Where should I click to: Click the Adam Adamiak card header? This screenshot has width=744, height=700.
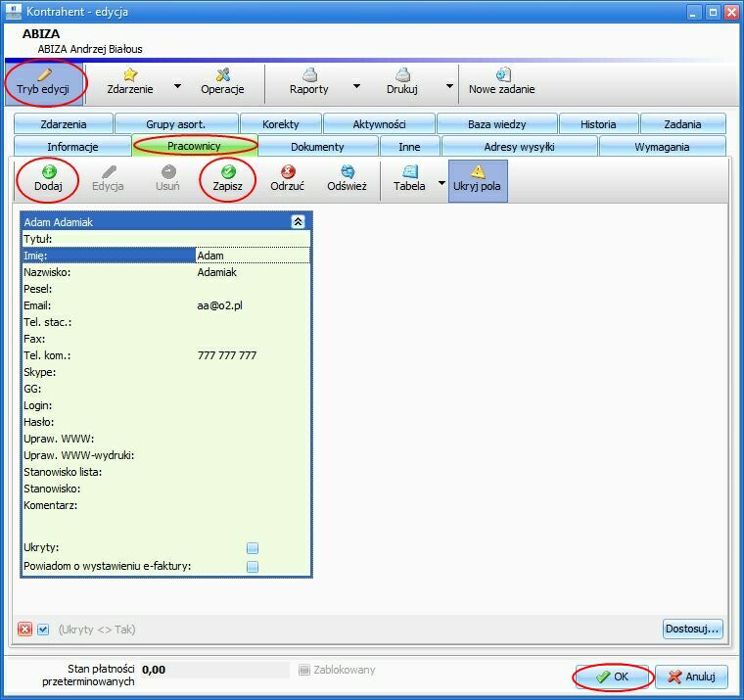click(166, 221)
